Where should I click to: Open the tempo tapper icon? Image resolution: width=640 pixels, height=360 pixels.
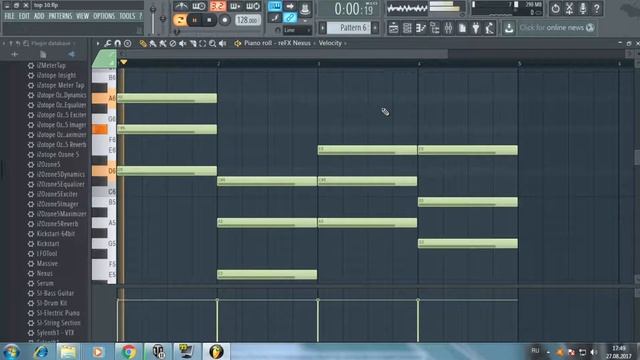click(489, 28)
